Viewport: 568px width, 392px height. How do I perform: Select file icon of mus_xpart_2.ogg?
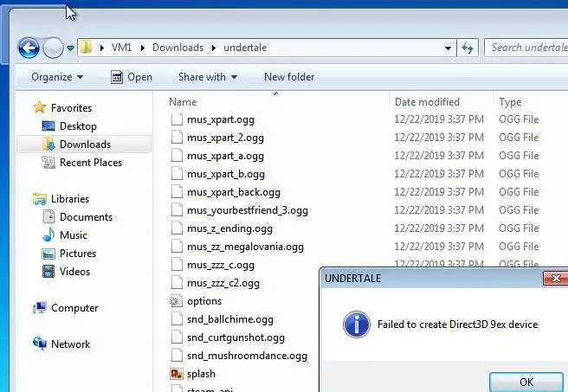click(x=177, y=138)
